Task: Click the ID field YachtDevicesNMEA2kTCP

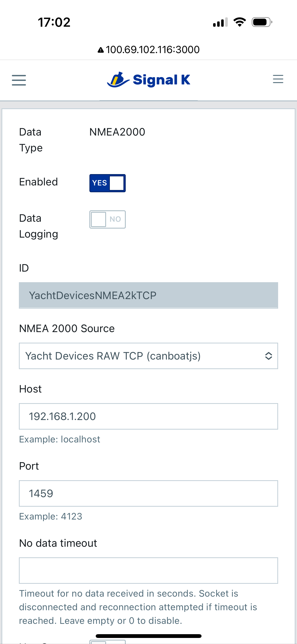Action: pos(148,295)
